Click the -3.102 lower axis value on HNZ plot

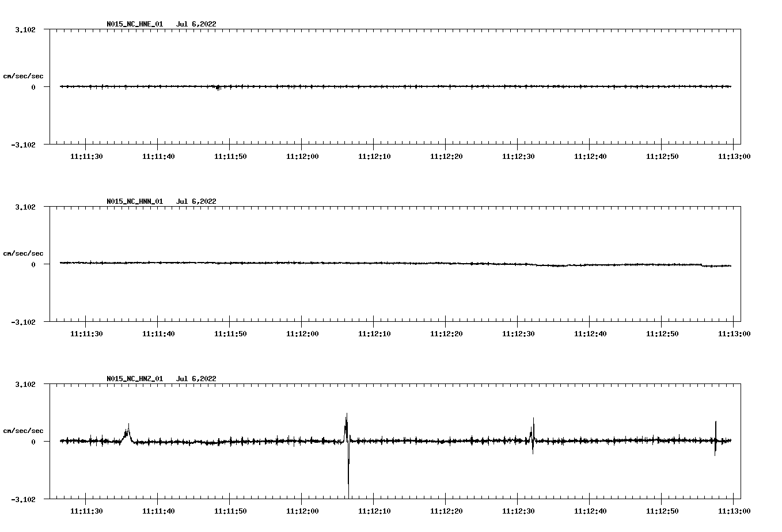pos(24,500)
